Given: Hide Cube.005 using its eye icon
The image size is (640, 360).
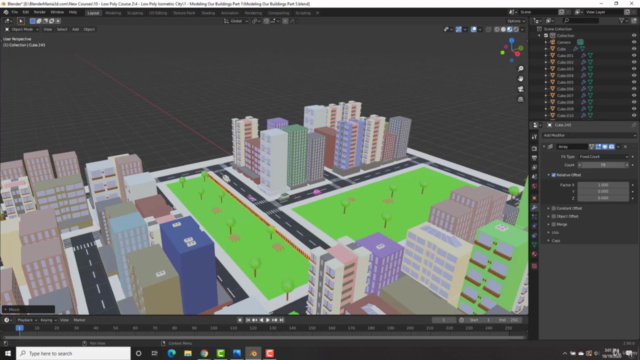Looking at the screenshot, I should pyautogui.click(x=634, y=82).
